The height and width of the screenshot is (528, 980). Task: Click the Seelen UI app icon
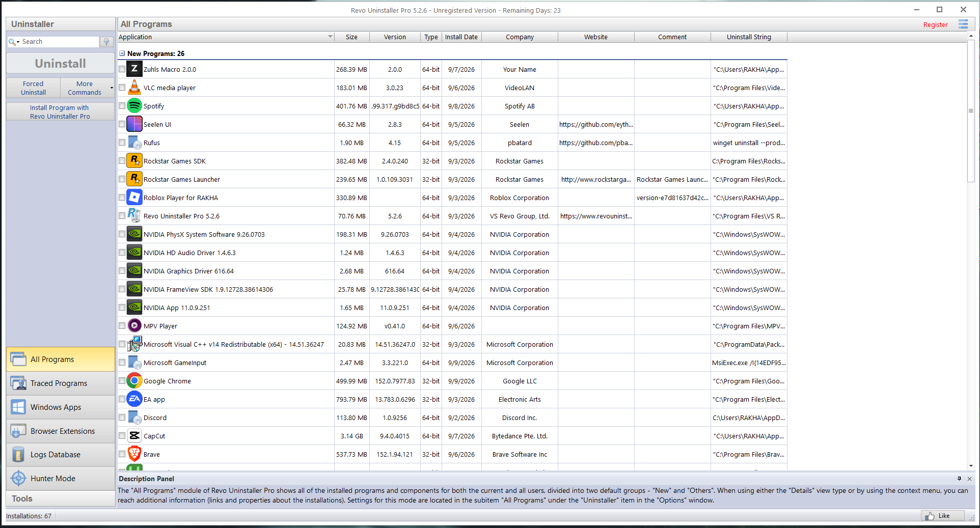(x=134, y=124)
